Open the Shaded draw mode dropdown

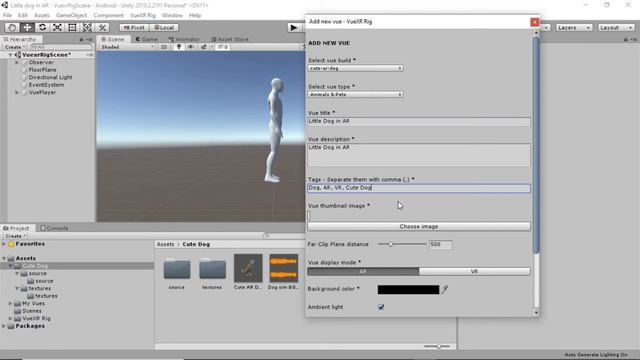click(128, 47)
